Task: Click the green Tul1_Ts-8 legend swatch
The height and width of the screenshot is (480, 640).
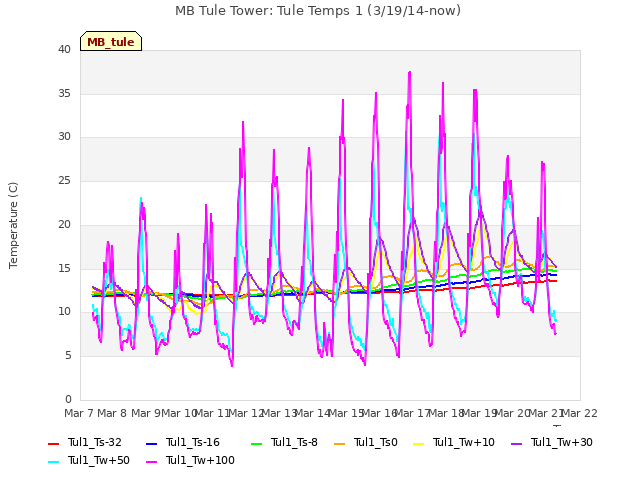Action: [256, 443]
